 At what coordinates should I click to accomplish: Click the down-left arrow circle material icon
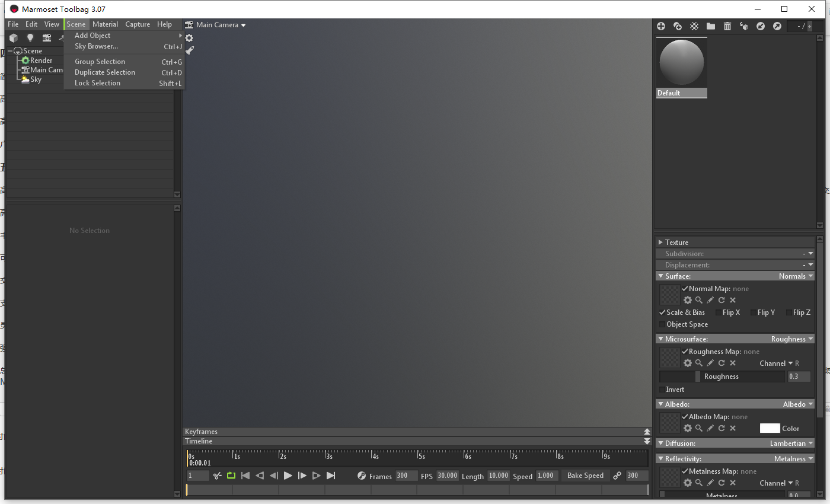pyautogui.click(x=761, y=26)
